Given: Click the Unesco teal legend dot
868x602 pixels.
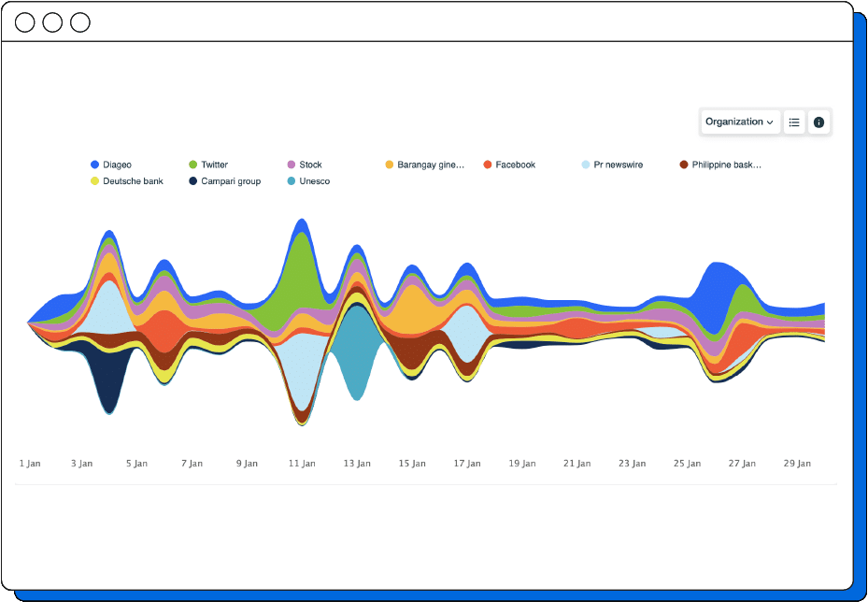Looking at the screenshot, I should pos(292,181).
